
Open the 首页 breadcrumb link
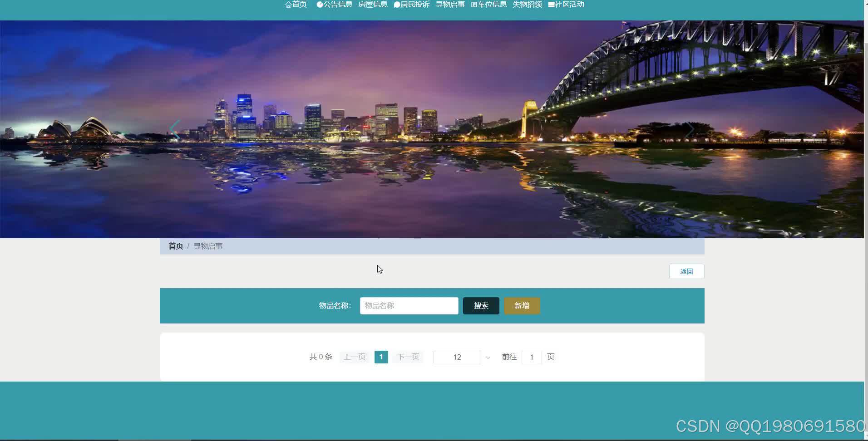tap(175, 245)
